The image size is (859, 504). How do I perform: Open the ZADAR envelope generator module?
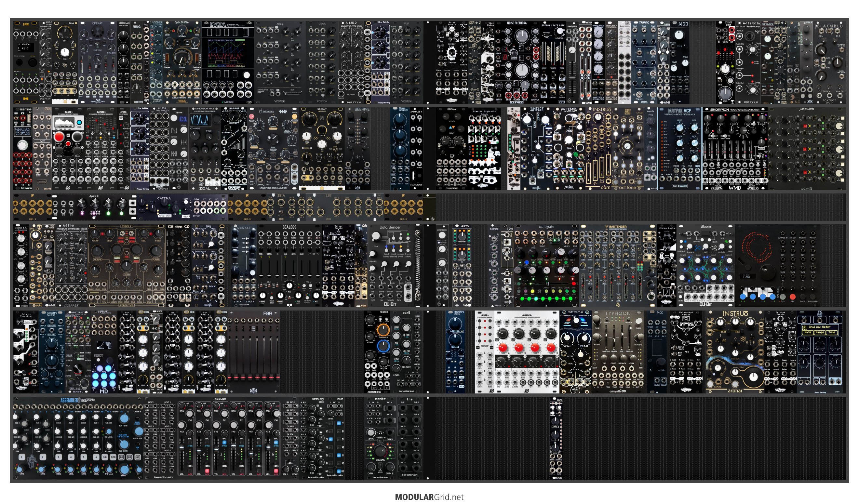68,149
